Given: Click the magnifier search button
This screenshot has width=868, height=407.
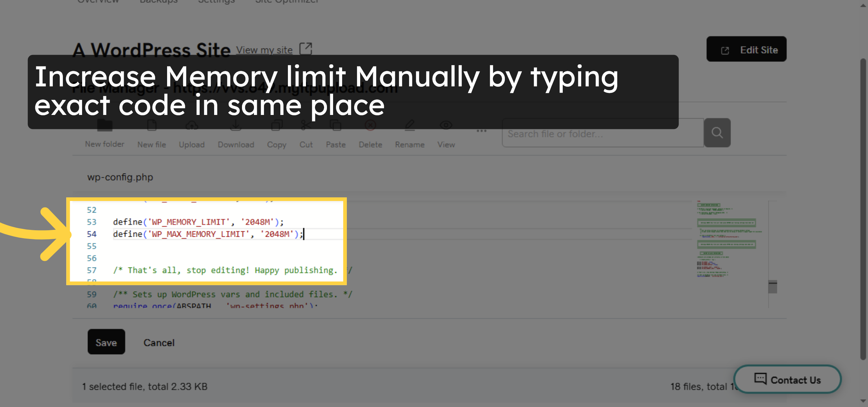Looking at the screenshot, I should [x=717, y=133].
